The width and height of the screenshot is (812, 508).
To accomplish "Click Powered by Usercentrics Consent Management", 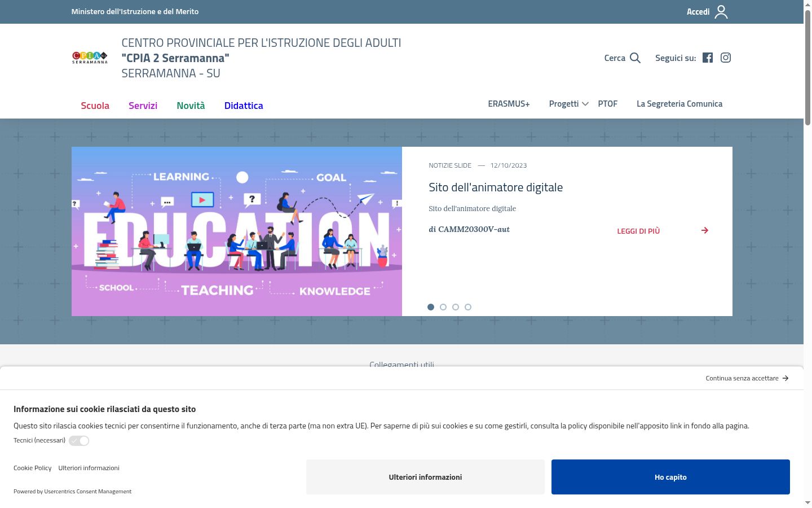I will [x=72, y=492].
